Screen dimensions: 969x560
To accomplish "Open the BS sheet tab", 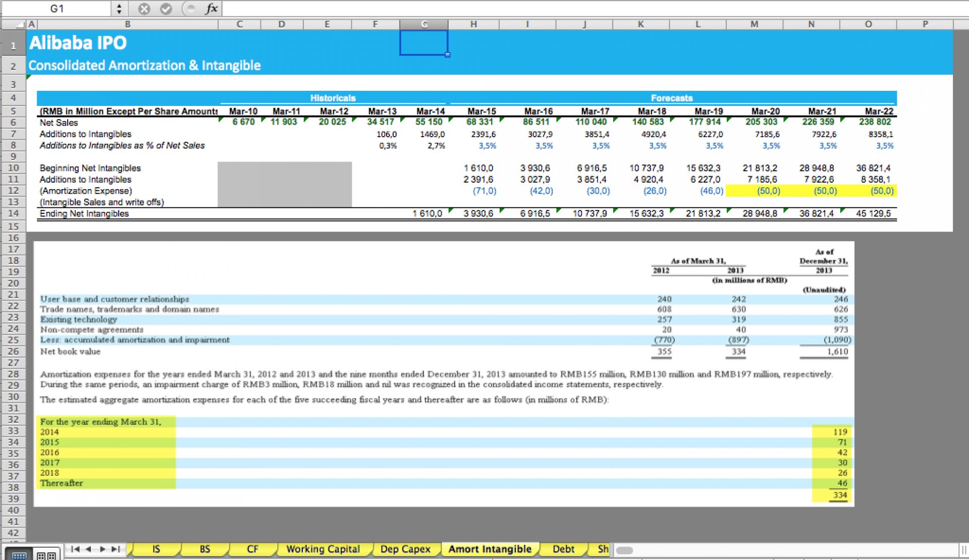I will pos(204,549).
